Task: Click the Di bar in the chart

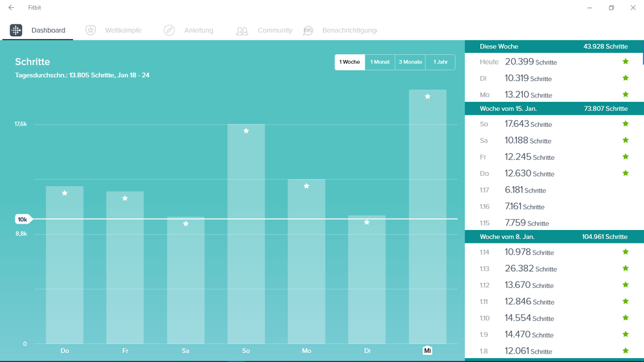Action: coord(367,280)
